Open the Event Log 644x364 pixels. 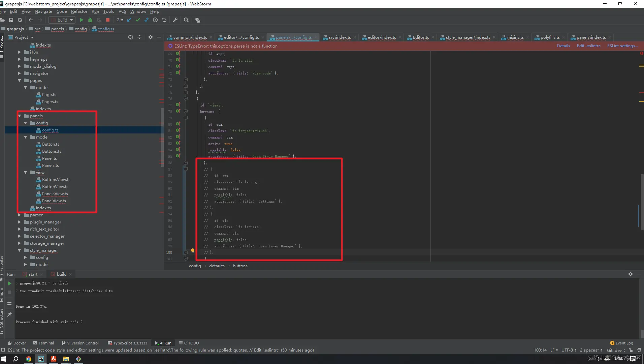pyautogui.click(x=621, y=343)
